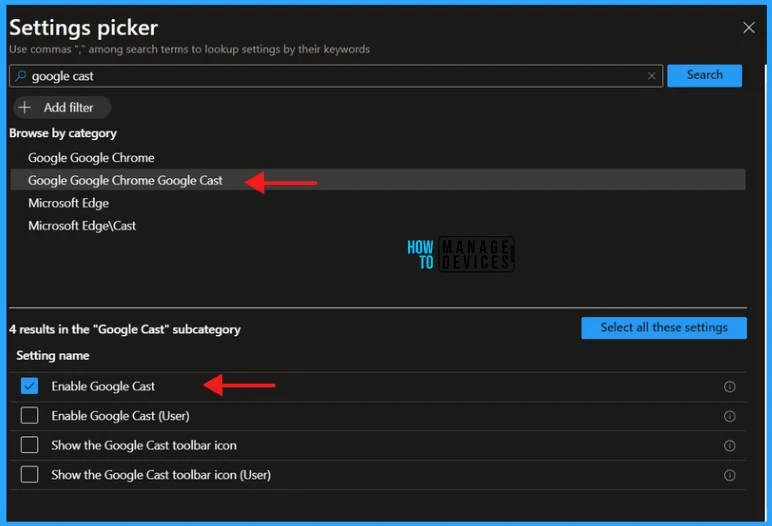Viewport: 772px width, 526px height.
Task: Click the plus icon on Add filter
Action: tap(26, 108)
